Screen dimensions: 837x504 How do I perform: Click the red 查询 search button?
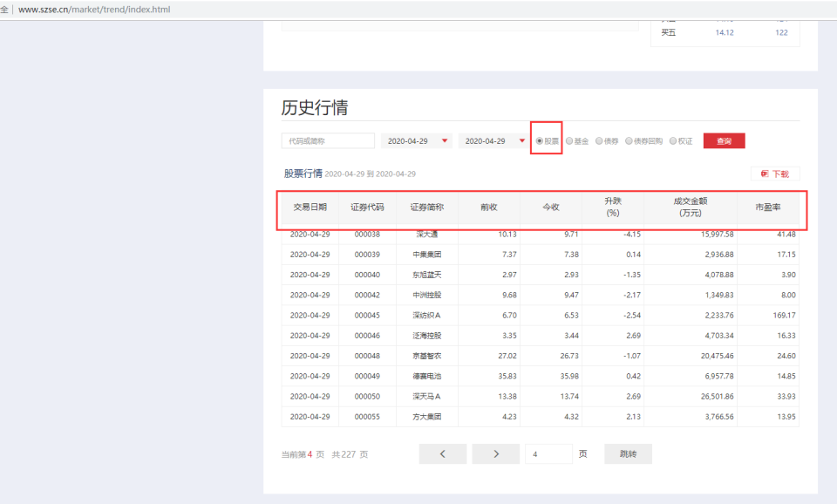tap(724, 141)
